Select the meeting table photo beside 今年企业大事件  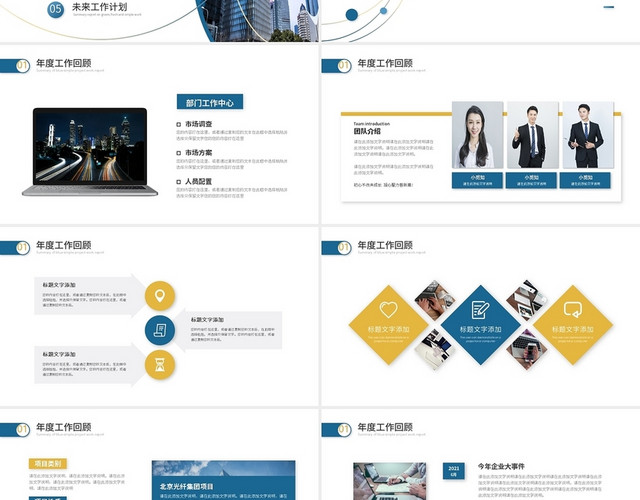(x=390, y=481)
